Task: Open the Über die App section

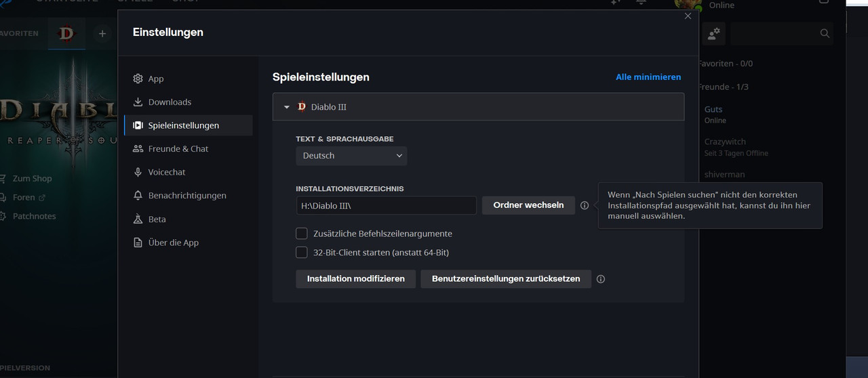Action: tap(188, 243)
